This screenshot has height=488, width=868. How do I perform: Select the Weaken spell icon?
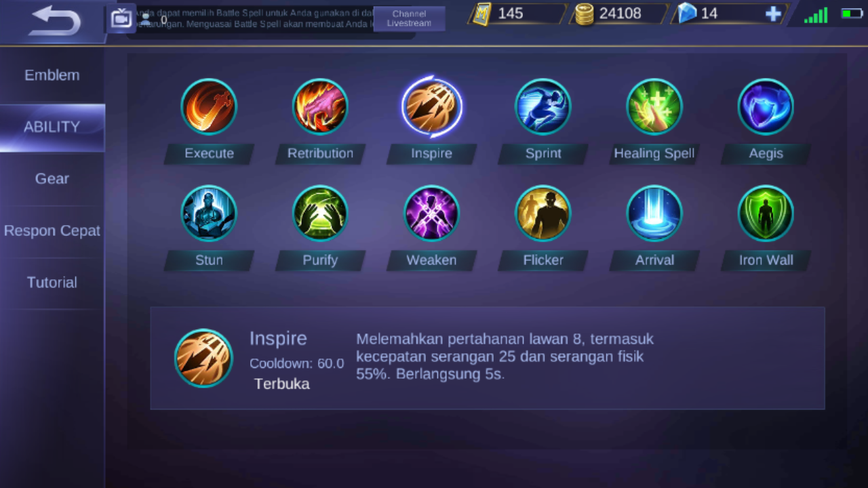click(431, 213)
